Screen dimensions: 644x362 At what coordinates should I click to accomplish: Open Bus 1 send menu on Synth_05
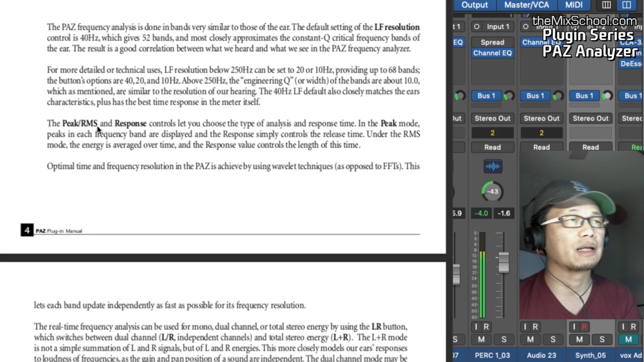point(584,96)
